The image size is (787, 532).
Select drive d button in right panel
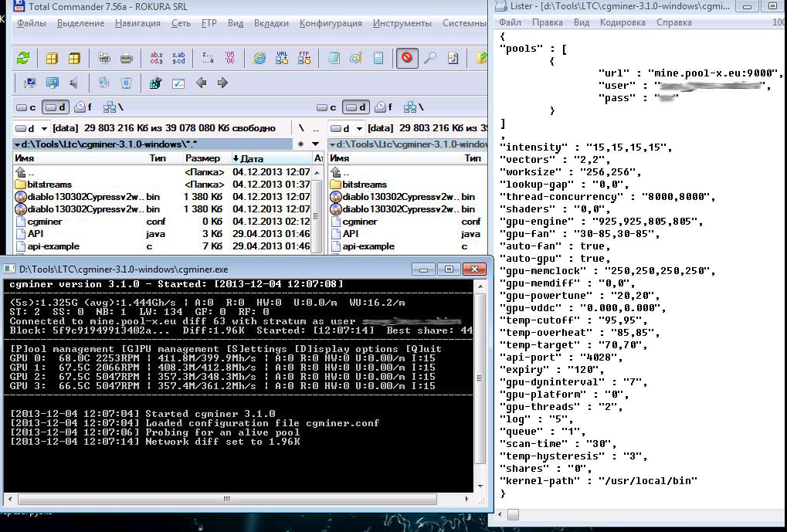coord(356,107)
